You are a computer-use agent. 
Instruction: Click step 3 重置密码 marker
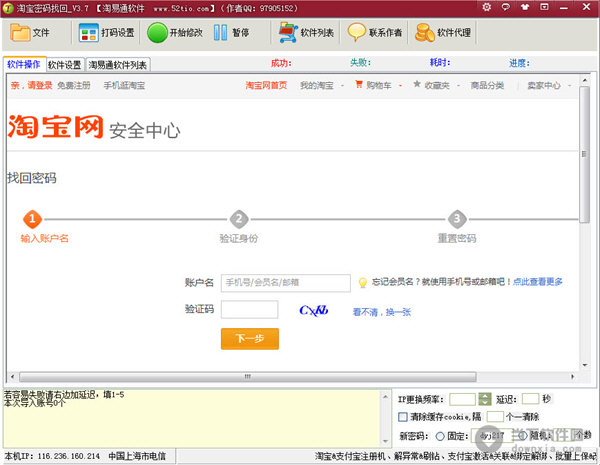pos(457,219)
